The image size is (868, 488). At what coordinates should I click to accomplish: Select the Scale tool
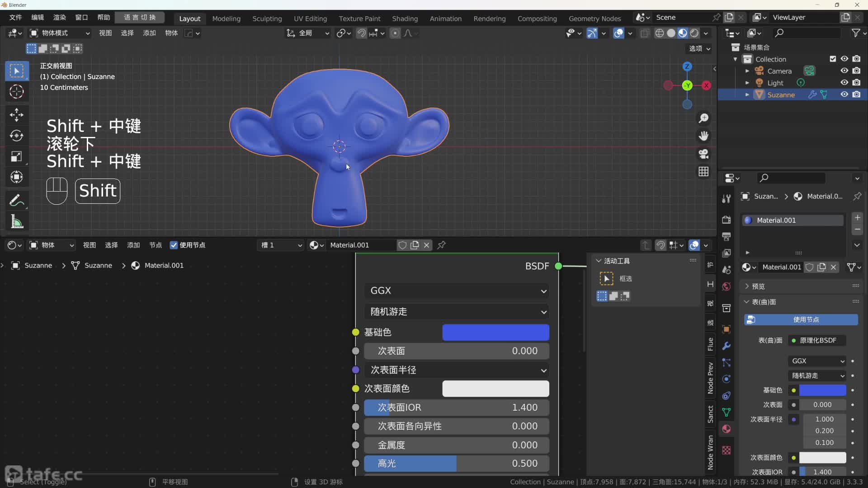pyautogui.click(x=17, y=156)
